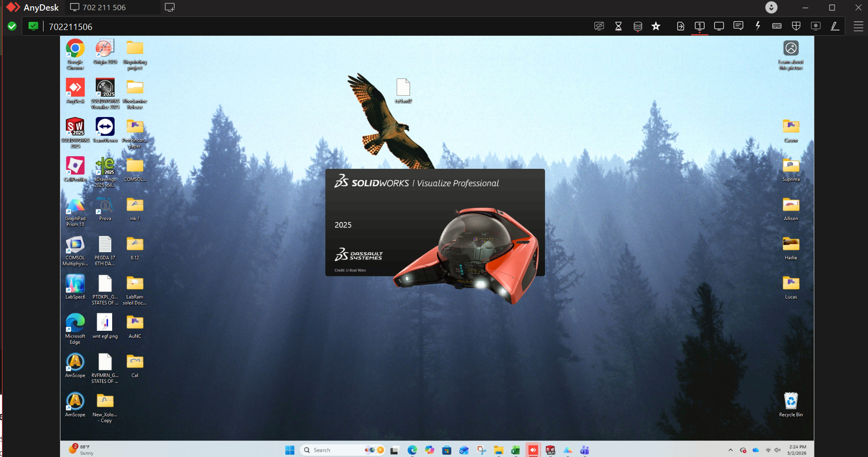Select SOLIDWORKS Visualize 2025 desktop shortcut
The image size is (868, 457).
[105, 94]
